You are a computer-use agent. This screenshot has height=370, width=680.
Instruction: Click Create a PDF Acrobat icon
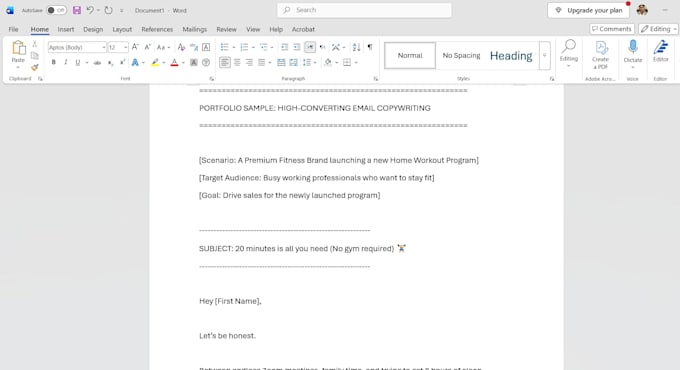(601, 55)
